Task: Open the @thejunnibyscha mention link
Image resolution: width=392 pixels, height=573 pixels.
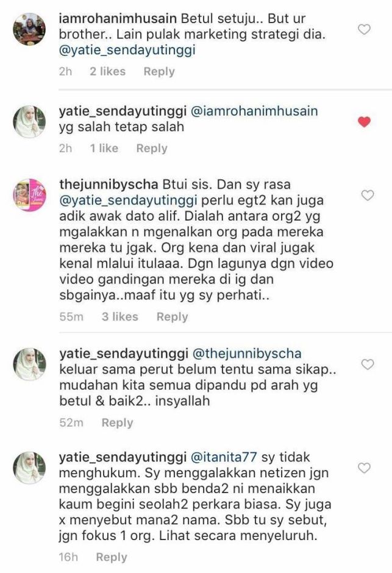Action: coord(246,354)
